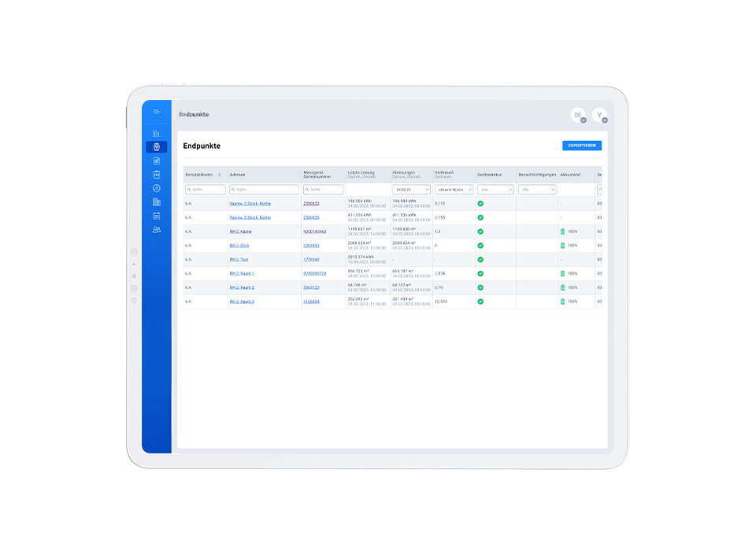
Task: Open the RK-2, Raum 1 address link
Action: (242, 273)
